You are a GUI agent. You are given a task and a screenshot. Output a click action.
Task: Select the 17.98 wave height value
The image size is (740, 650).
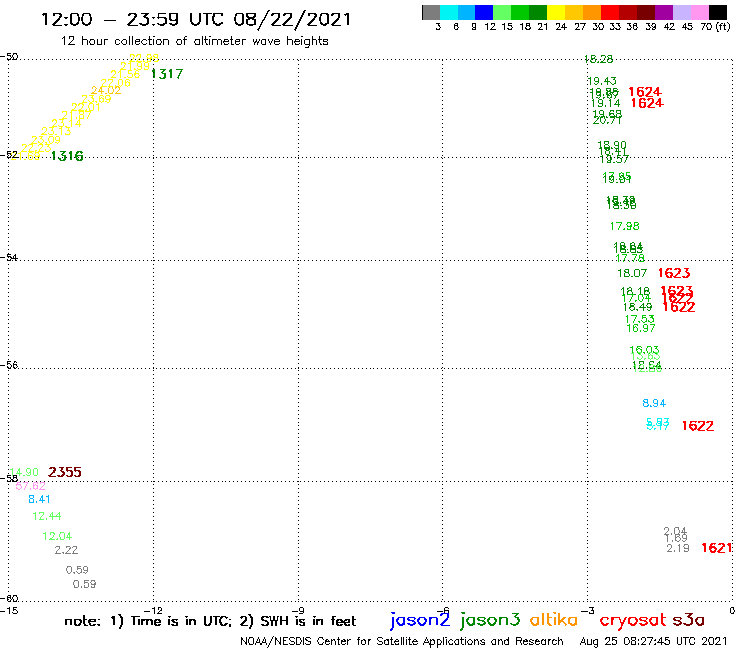tap(624, 226)
